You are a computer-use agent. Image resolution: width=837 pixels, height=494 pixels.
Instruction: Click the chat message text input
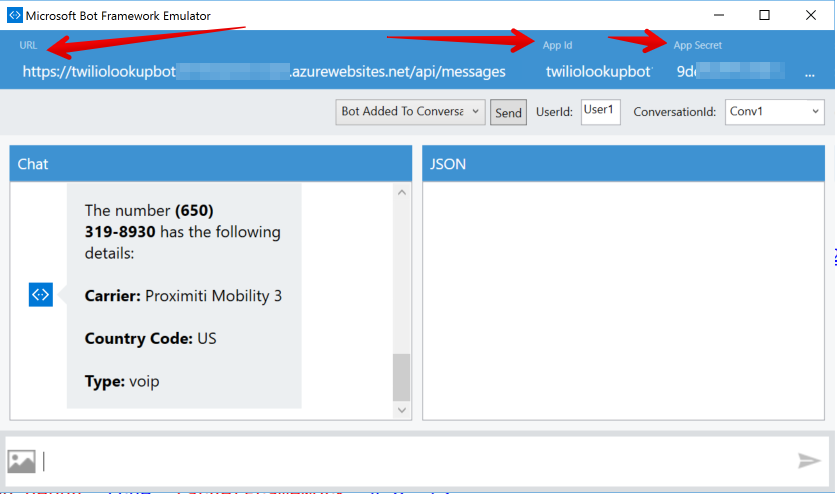(x=416, y=461)
